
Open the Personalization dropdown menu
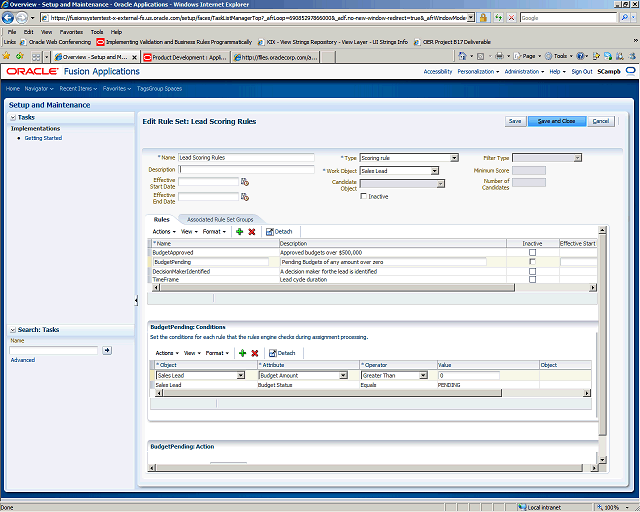pyautogui.click(x=478, y=71)
